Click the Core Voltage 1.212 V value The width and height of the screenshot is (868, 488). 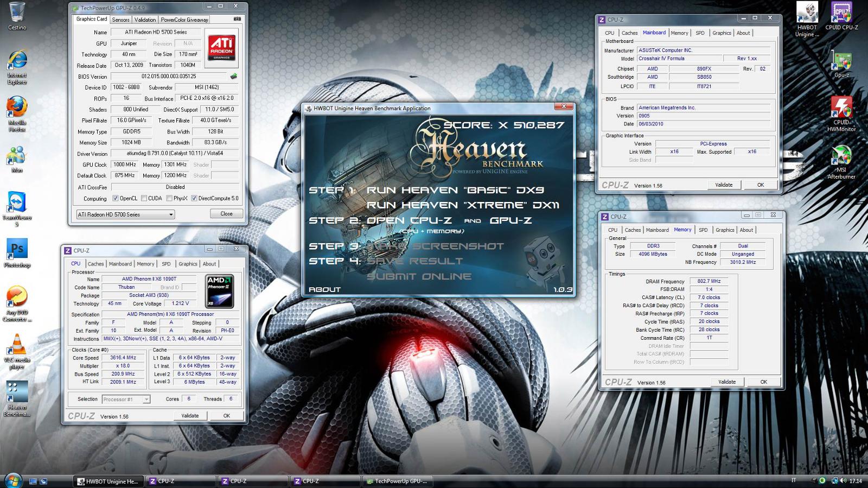(x=180, y=303)
